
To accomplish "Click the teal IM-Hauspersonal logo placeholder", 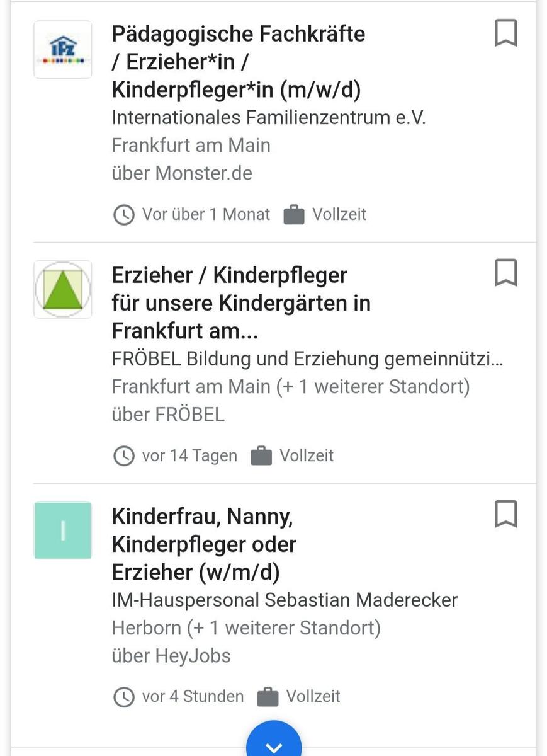I will [63, 530].
